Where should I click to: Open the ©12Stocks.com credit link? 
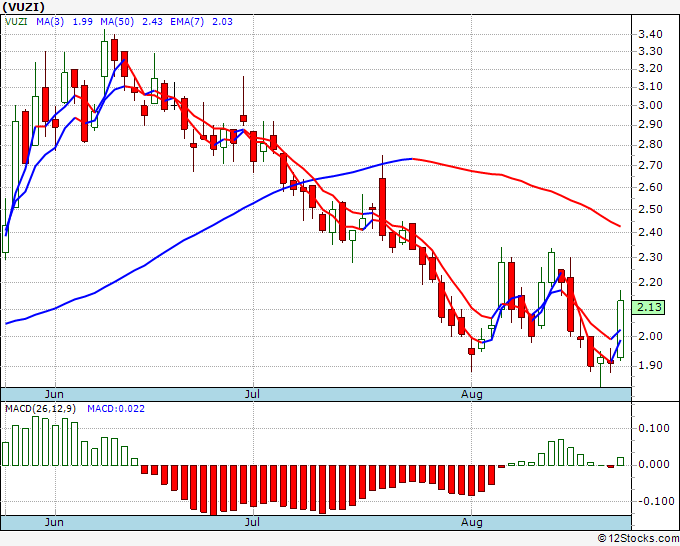coord(638,538)
